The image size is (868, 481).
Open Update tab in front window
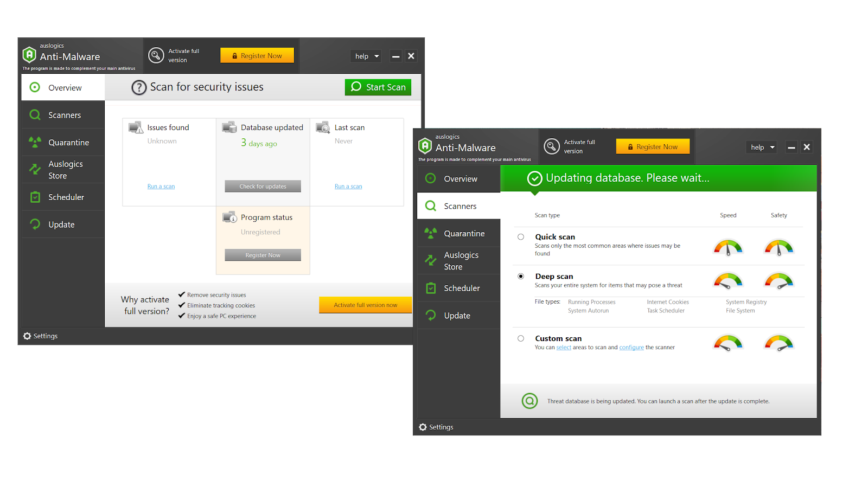[459, 315]
